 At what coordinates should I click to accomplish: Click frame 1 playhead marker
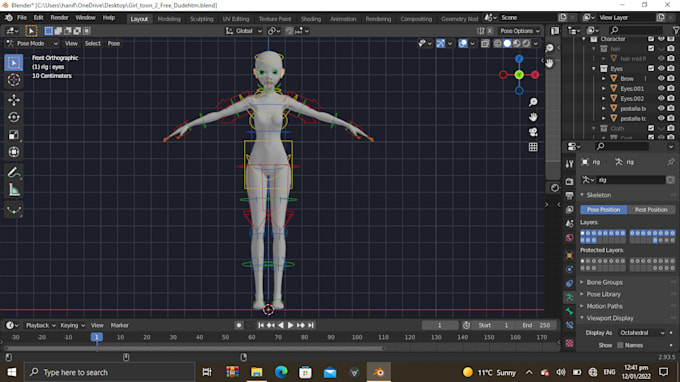tap(96, 337)
